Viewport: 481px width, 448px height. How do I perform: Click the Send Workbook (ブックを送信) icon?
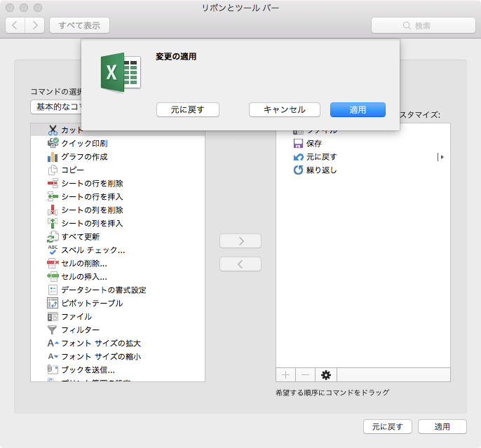[53, 369]
